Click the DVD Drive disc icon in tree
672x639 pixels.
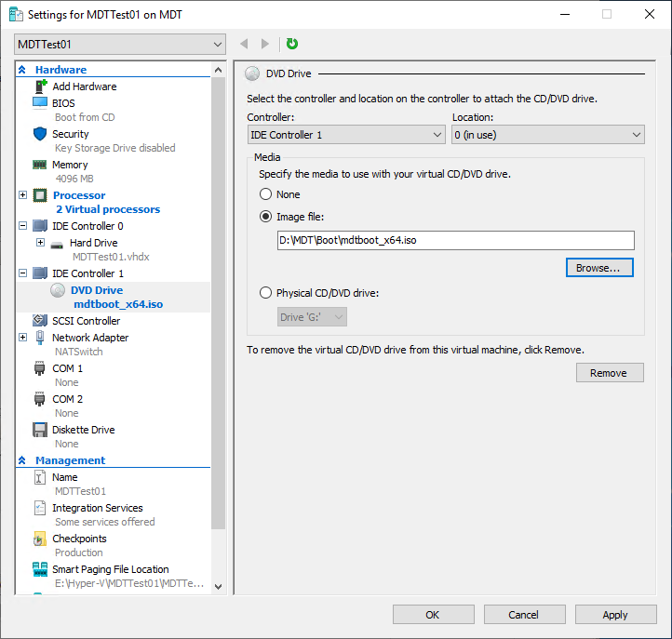(58, 290)
